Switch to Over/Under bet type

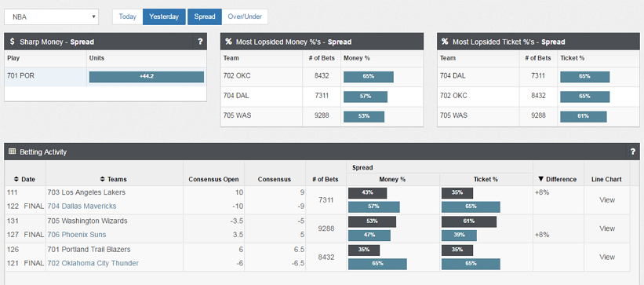(x=245, y=16)
